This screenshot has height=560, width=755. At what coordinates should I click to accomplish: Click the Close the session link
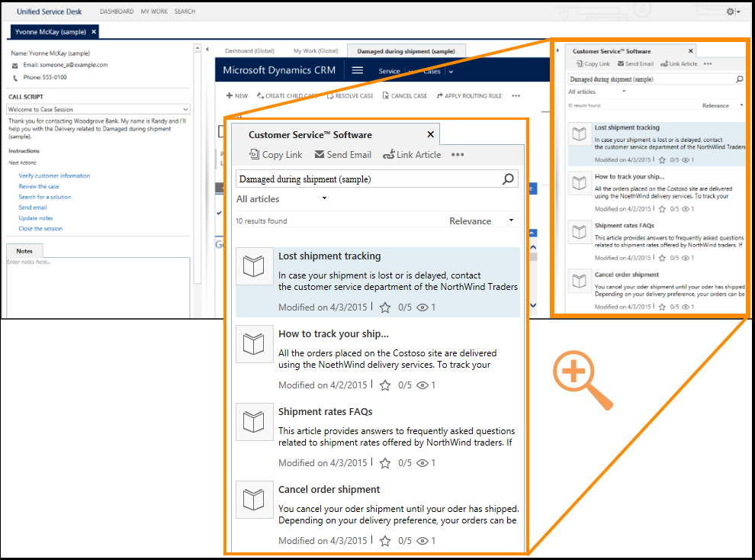click(x=41, y=229)
